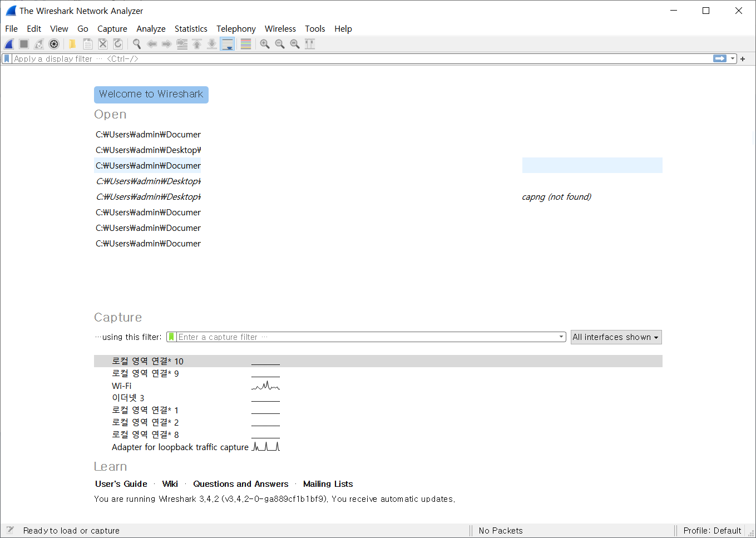Click capture file comment status icon
The width and height of the screenshot is (756, 538).
tap(9, 530)
